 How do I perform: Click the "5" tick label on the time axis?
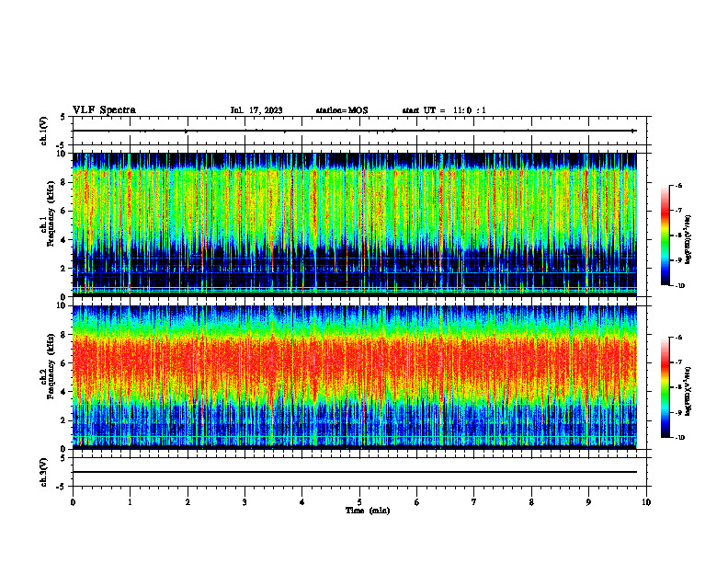pyautogui.click(x=359, y=502)
